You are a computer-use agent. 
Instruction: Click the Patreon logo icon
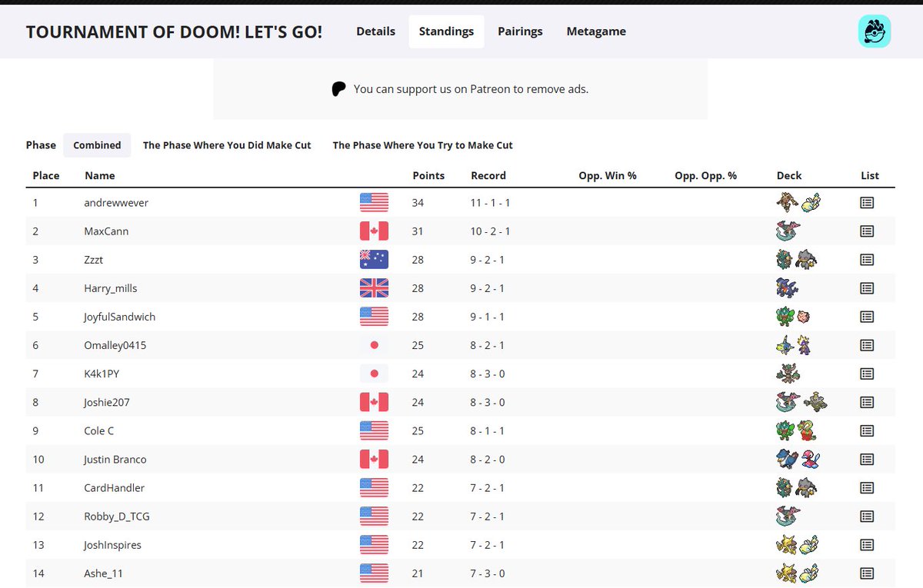pos(338,89)
